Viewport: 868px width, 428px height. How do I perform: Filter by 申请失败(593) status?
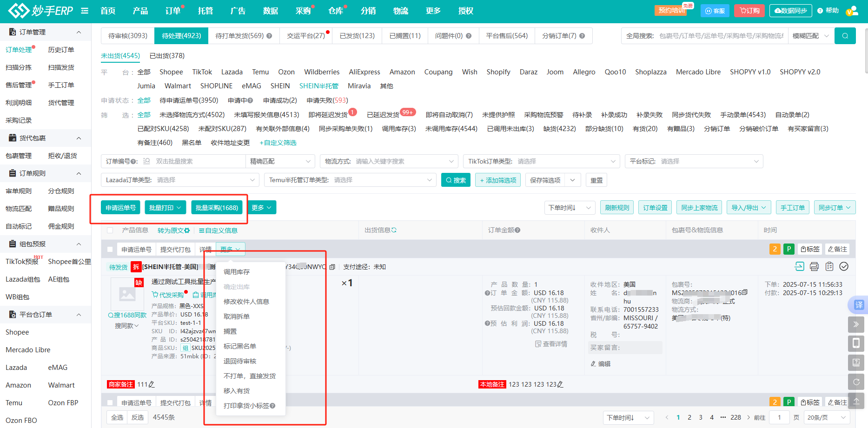pyautogui.click(x=327, y=100)
